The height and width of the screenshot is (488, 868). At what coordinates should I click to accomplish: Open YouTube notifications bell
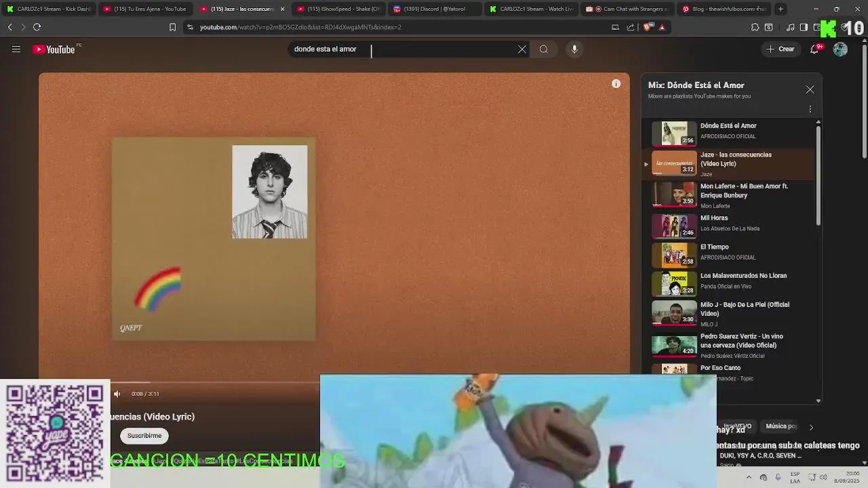(815, 49)
